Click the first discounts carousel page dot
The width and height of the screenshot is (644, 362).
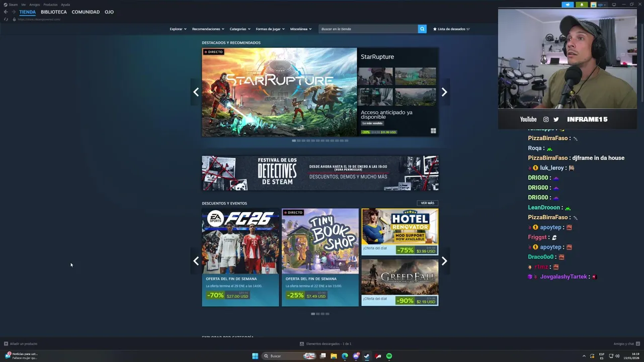(313, 314)
